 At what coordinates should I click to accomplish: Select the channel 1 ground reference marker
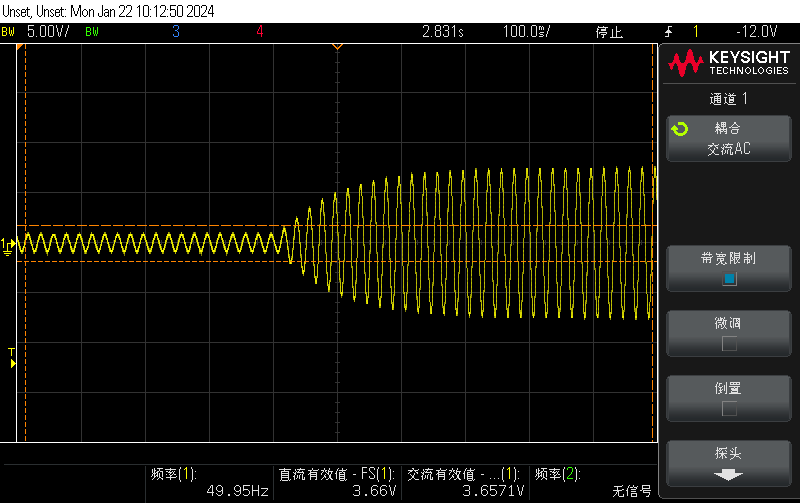click(x=8, y=244)
